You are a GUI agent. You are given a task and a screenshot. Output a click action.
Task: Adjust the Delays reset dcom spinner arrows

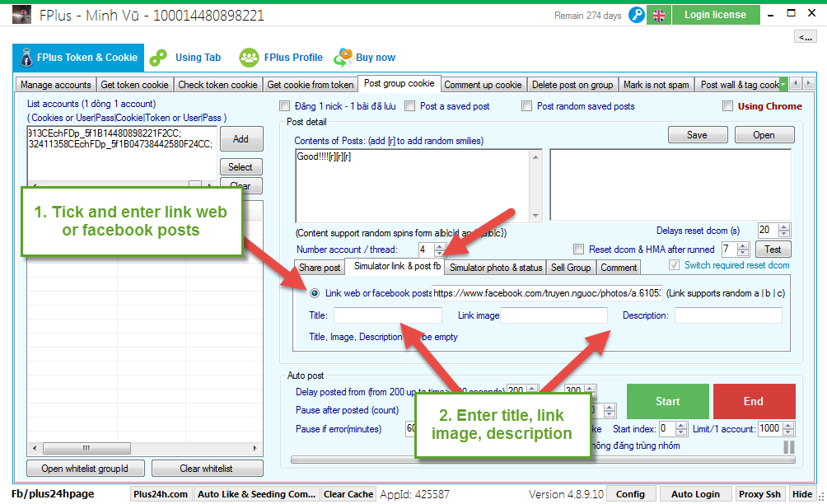[783, 231]
